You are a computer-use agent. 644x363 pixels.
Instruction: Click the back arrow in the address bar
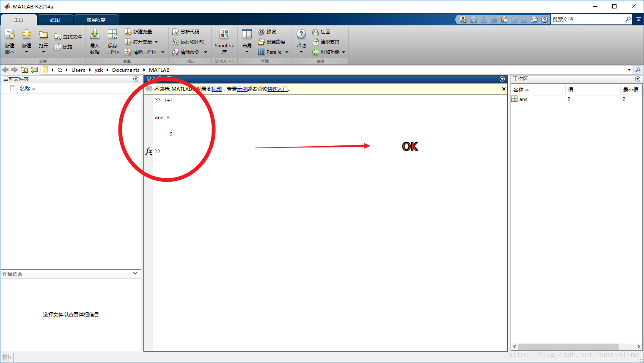tap(5, 70)
